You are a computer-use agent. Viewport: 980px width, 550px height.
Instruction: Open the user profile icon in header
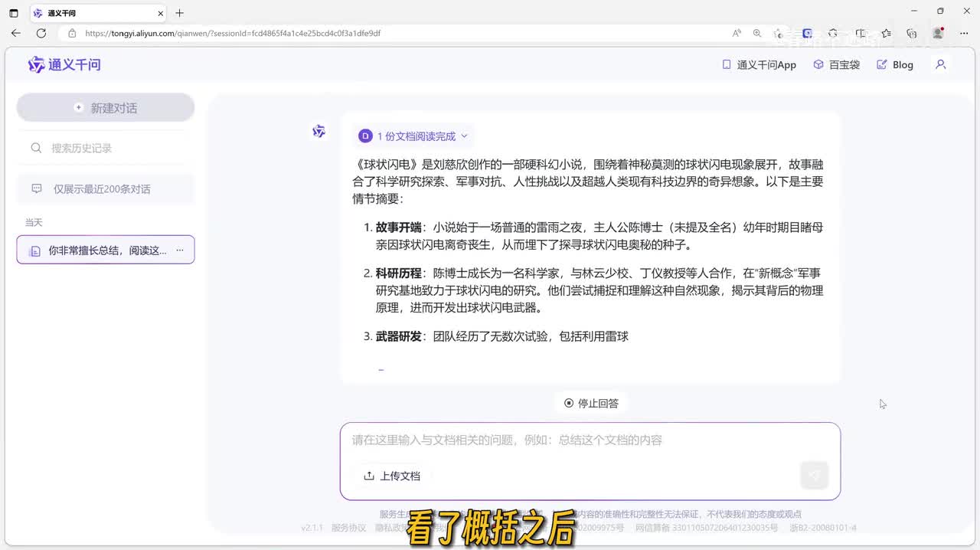[x=941, y=65]
